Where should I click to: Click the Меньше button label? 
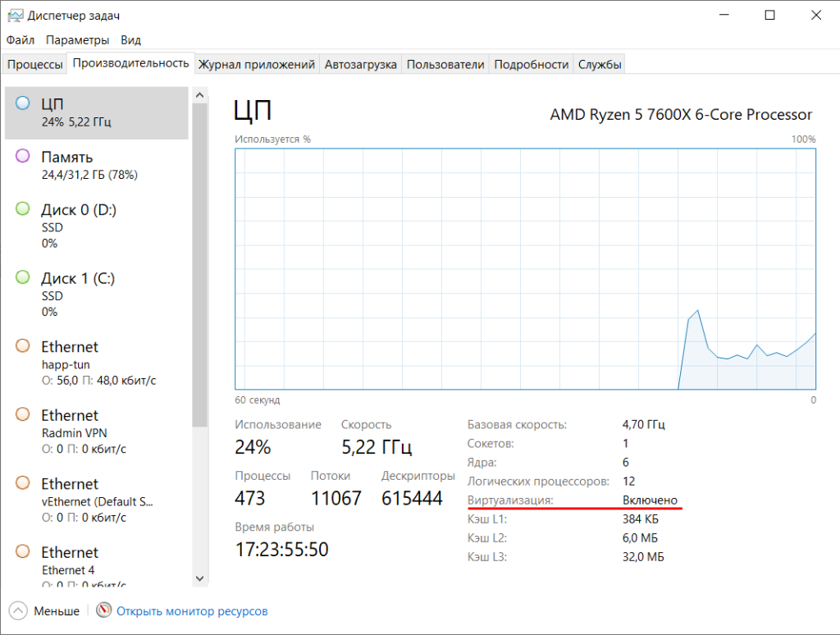point(57,611)
